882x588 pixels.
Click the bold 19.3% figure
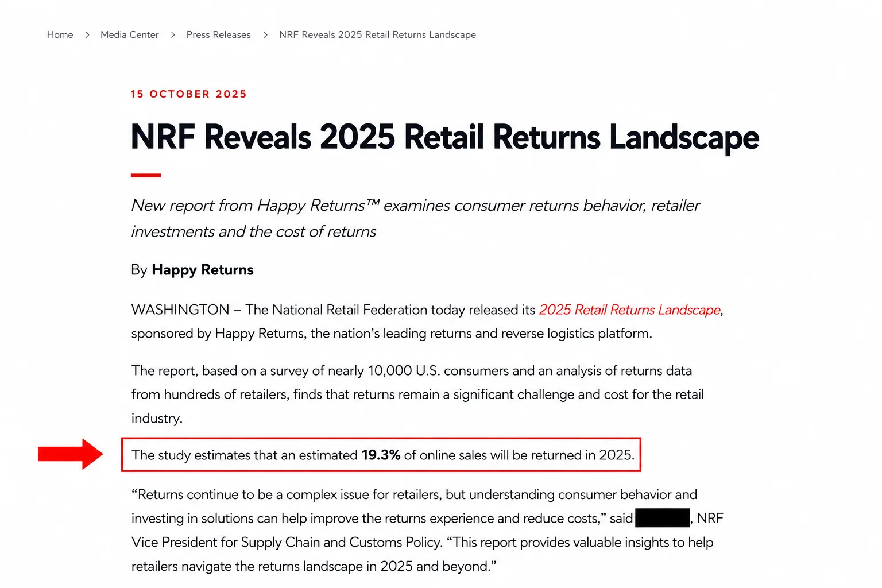pyautogui.click(x=381, y=455)
